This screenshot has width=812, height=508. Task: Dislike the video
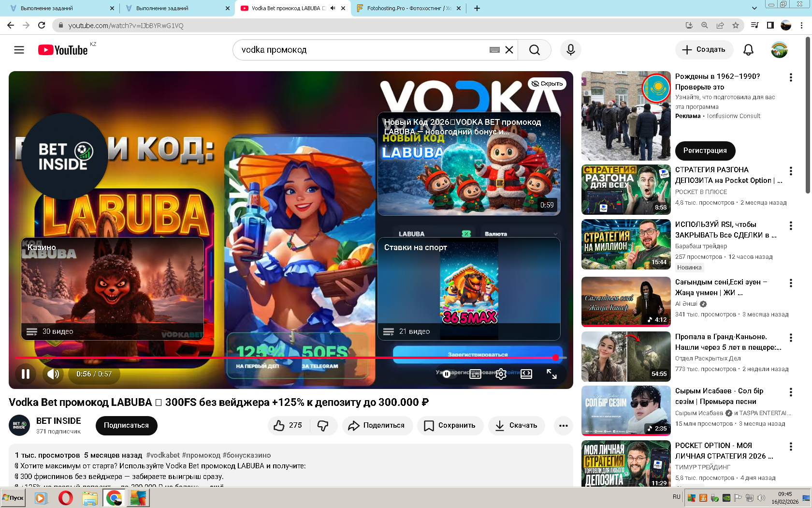323,425
